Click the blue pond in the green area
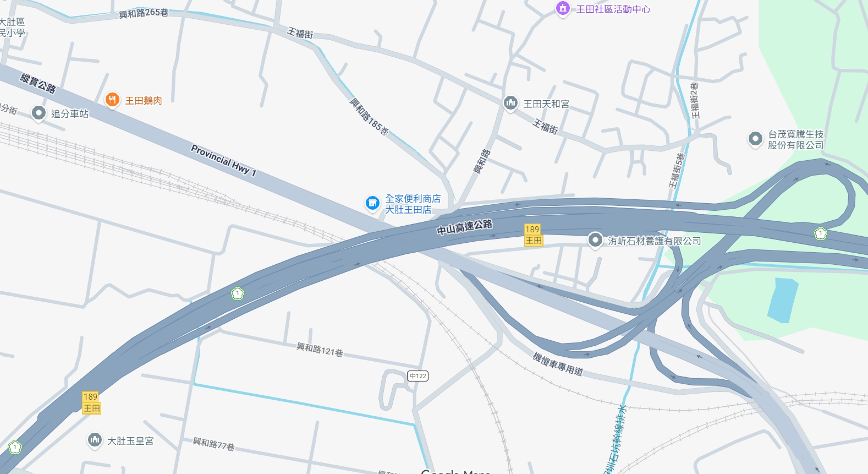The image size is (868, 474). coord(783,301)
